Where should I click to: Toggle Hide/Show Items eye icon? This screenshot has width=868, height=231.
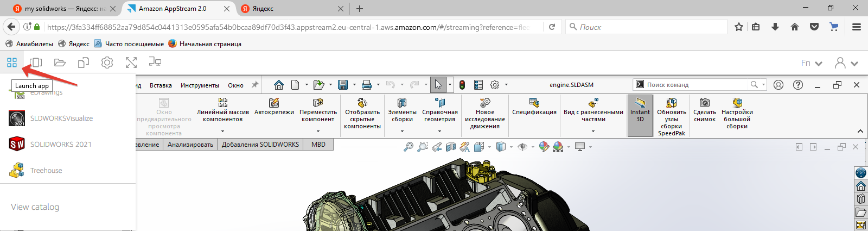(x=523, y=147)
